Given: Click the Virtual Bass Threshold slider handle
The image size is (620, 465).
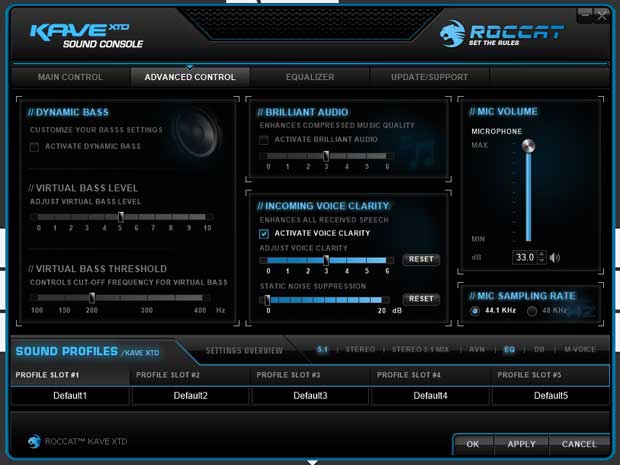Looking at the screenshot, I should 92,298.
